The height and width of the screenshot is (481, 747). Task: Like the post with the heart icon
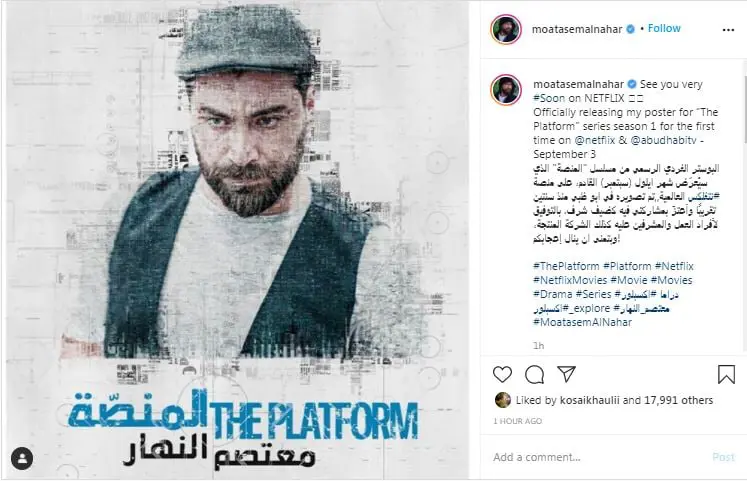(x=502, y=374)
